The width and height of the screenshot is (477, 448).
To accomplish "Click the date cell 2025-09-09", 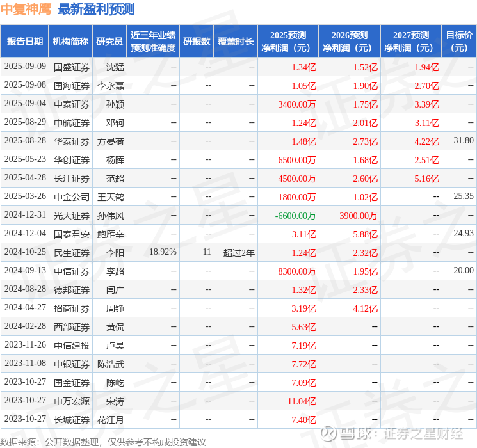I will pyautogui.click(x=25, y=67).
